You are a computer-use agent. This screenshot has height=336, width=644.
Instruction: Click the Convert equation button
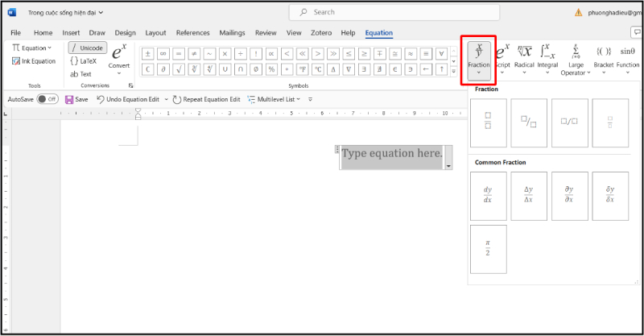119,56
